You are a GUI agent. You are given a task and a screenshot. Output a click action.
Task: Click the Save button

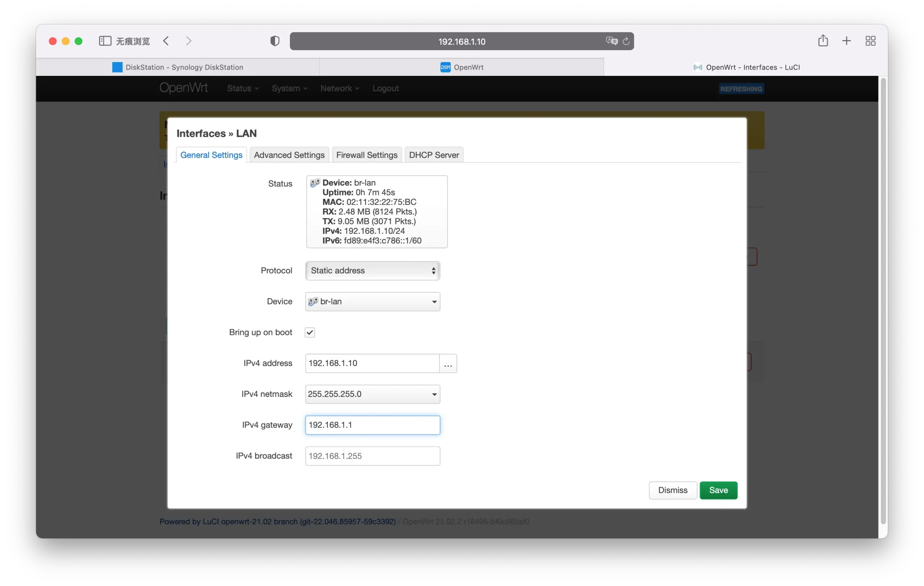(718, 490)
